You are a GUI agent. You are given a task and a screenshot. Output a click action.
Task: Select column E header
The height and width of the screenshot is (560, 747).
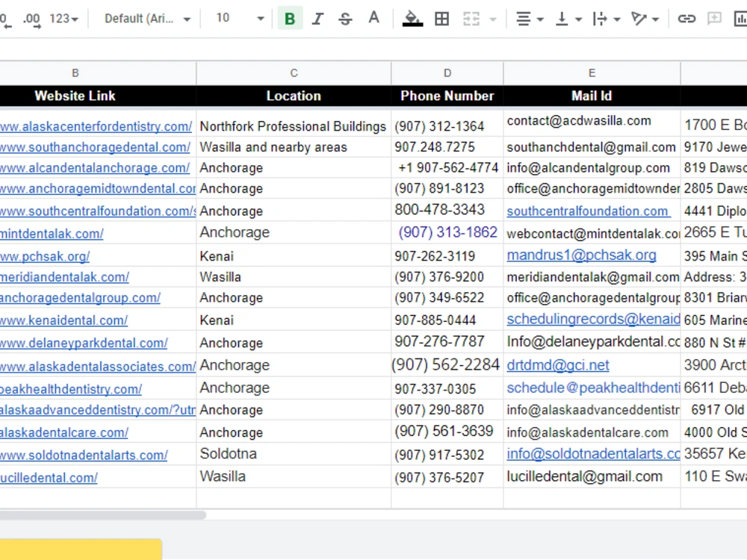592,73
